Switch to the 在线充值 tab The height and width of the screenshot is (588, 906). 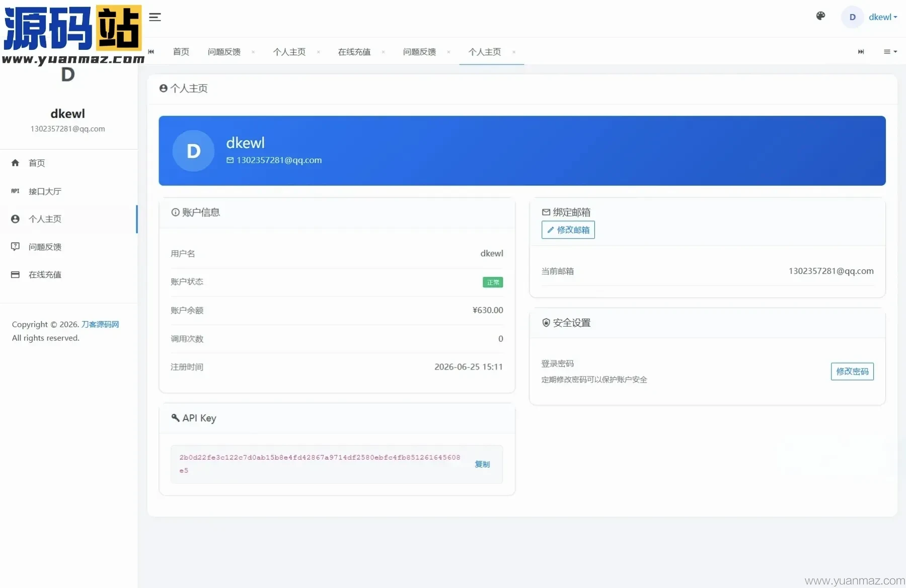354,51
